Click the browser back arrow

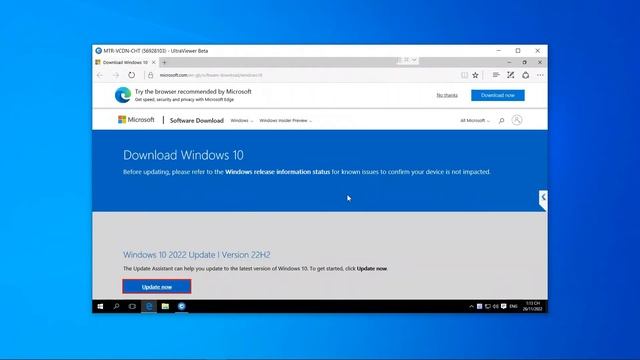pyautogui.click(x=100, y=75)
